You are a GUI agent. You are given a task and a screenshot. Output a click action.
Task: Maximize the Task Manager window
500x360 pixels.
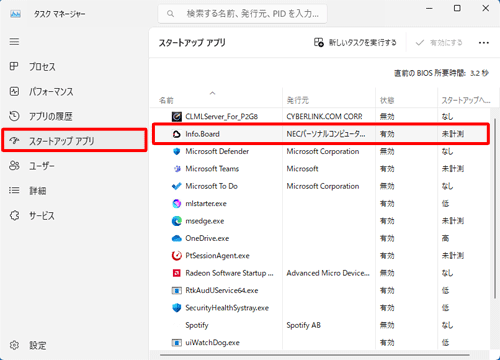pyautogui.click(x=457, y=8)
